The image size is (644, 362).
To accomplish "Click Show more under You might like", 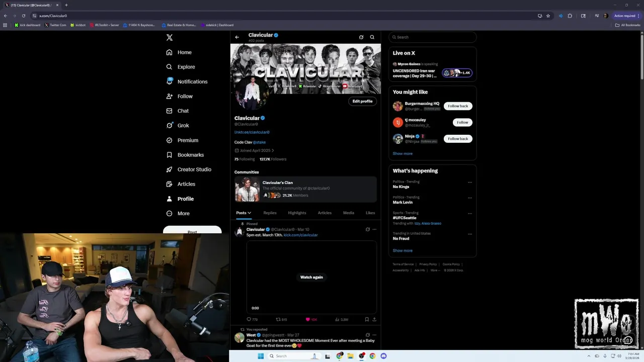I will coord(403,154).
